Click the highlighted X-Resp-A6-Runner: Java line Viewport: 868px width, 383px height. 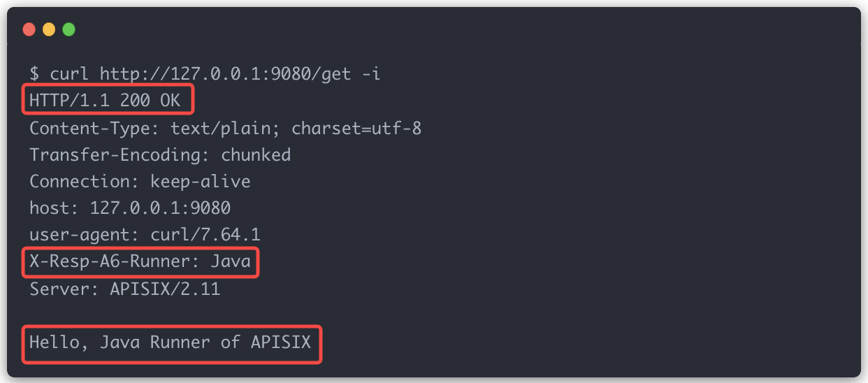(x=140, y=262)
